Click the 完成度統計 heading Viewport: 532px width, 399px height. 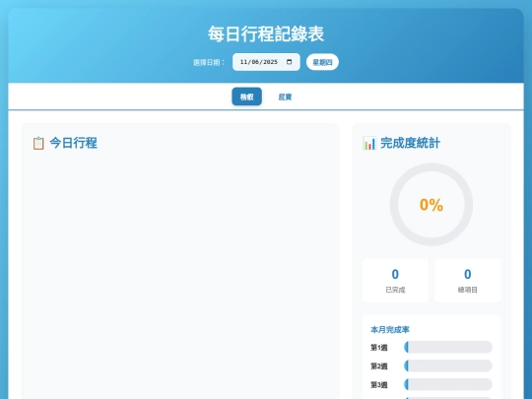pyautogui.click(x=410, y=143)
